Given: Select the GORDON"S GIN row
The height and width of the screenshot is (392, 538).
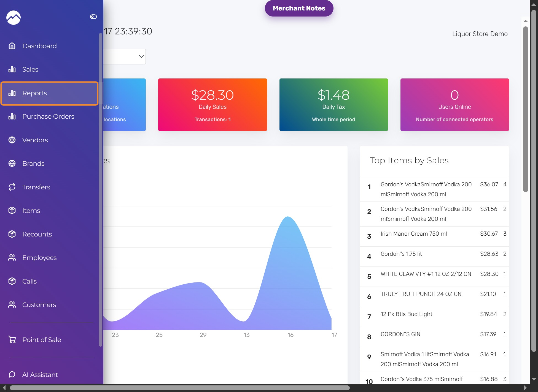Looking at the screenshot, I should tap(434, 337).
